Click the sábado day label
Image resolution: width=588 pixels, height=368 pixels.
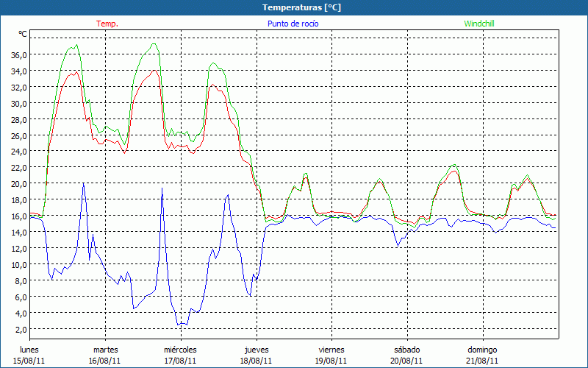406,350
